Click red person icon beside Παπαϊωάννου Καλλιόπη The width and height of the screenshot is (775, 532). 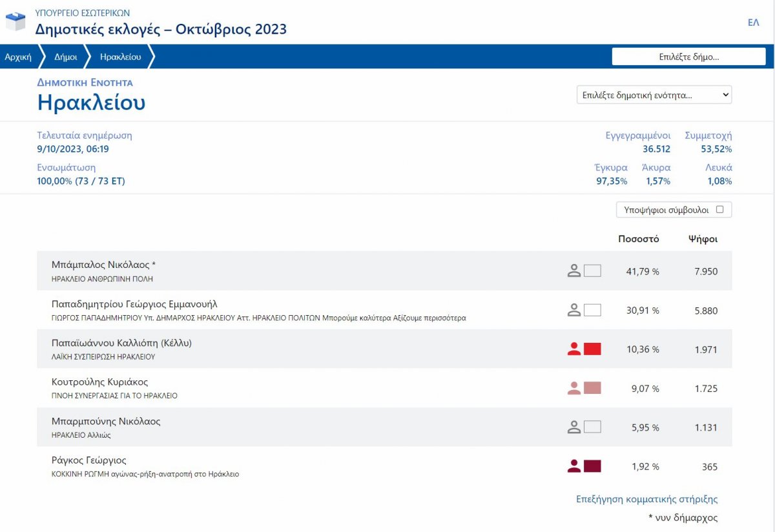click(x=573, y=349)
